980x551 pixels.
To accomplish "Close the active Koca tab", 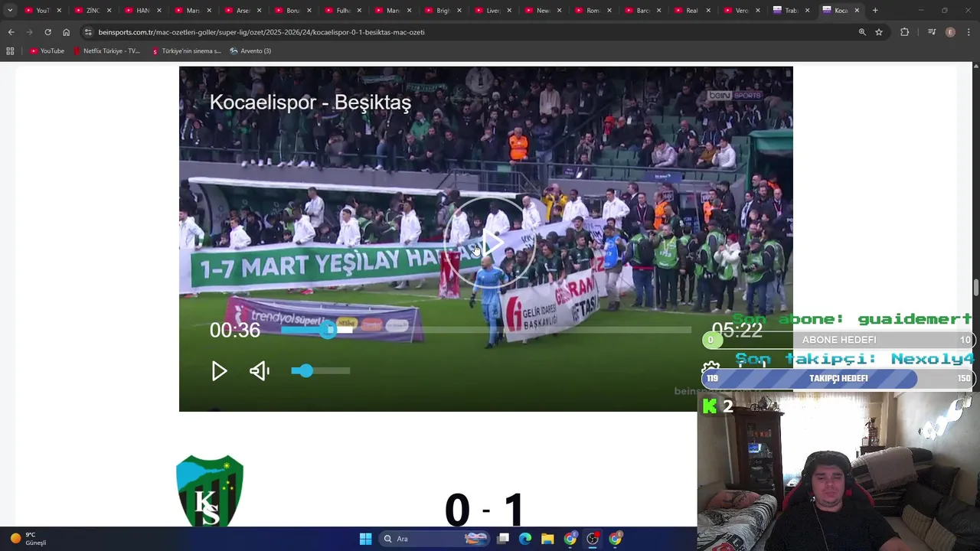I will click(857, 10).
